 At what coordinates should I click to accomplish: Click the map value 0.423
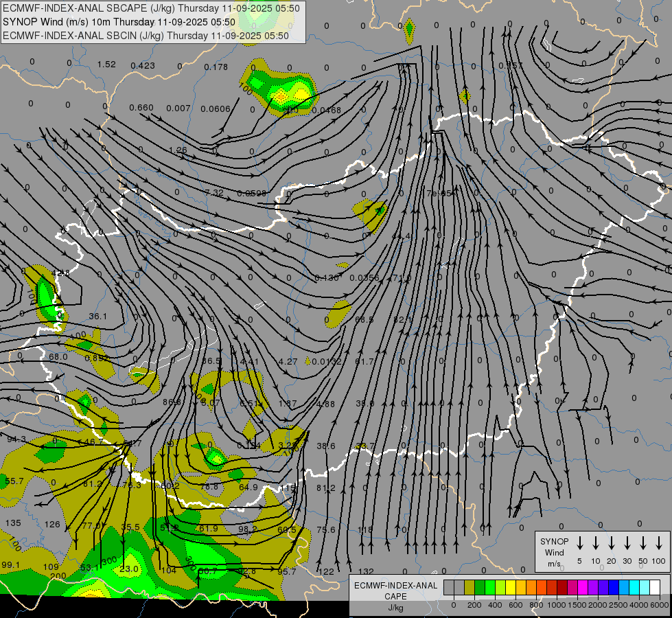tap(143, 66)
